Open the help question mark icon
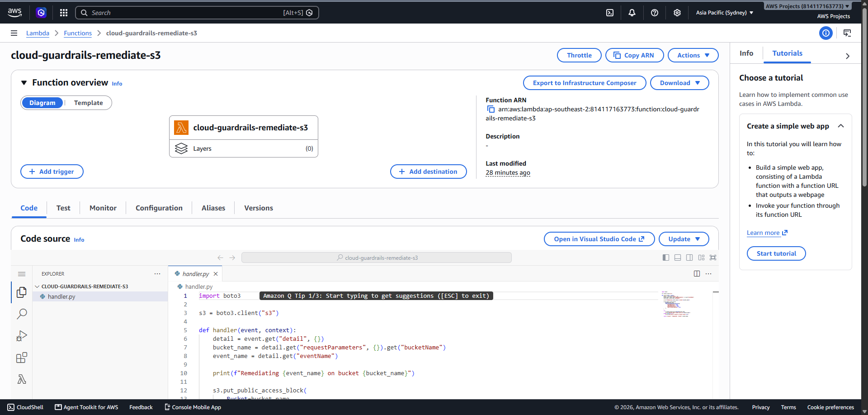868x415 pixels. 655,13
